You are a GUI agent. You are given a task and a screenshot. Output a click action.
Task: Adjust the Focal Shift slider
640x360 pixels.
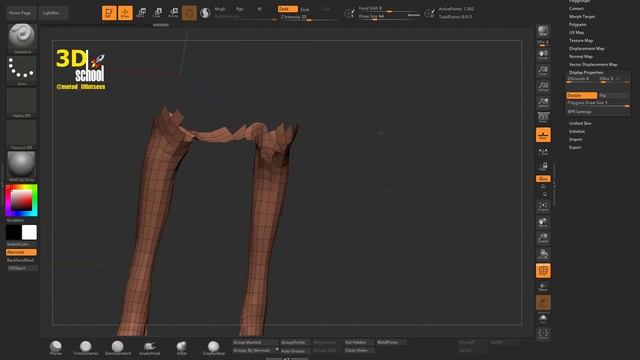pyautogui.click(x=389, y=8)
